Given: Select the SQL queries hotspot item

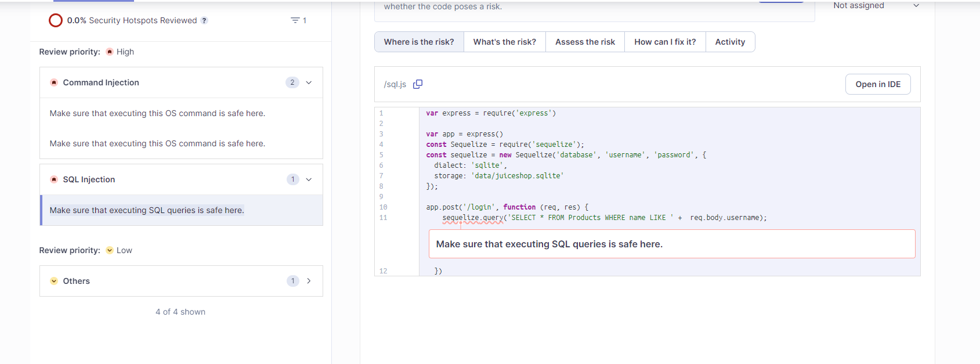Looking at the screenshot, I should pyautogui.click(x=181, y=210).
